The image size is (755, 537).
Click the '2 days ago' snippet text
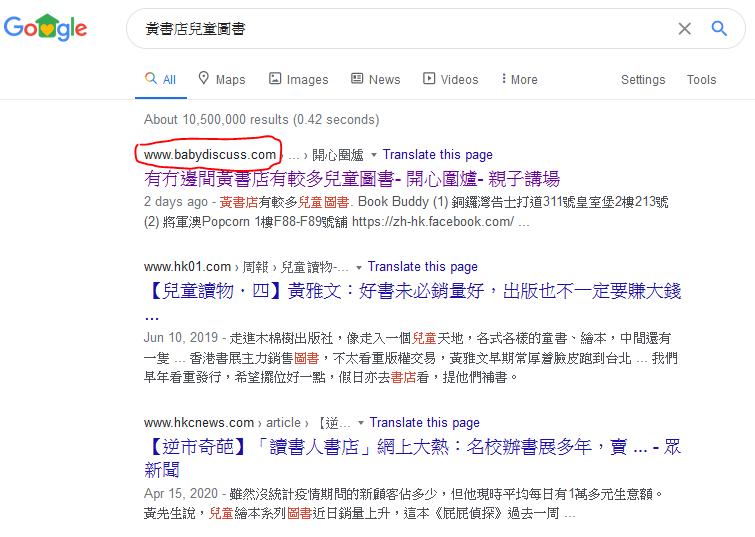pos(176,202)
